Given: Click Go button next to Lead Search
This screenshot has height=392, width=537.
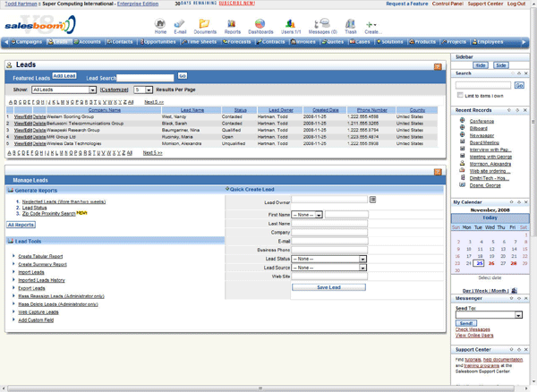Looking at the screenshot, I should (183, 76).
